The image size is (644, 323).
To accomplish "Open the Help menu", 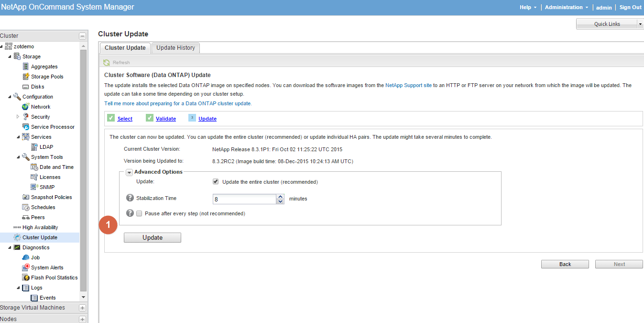I will (528, 7).
